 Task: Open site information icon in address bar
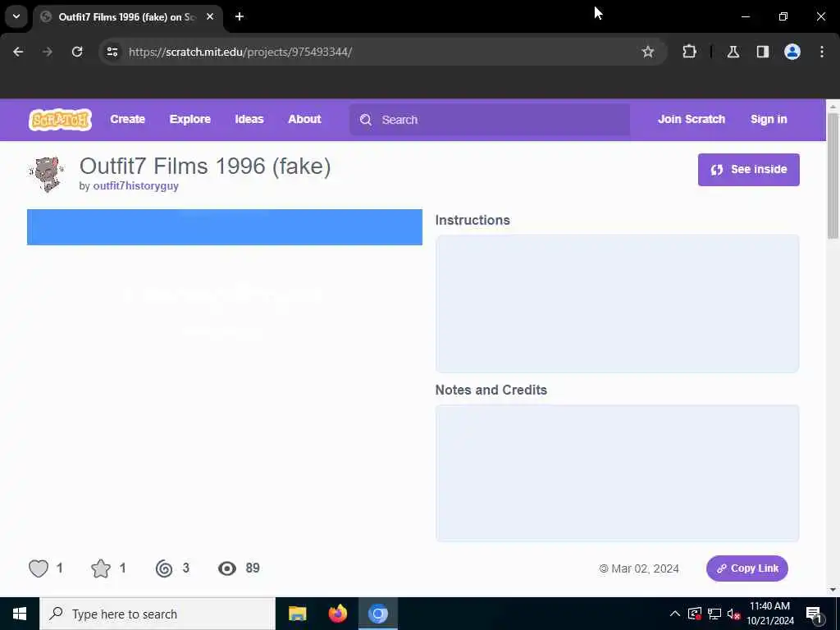coord(112,52)
